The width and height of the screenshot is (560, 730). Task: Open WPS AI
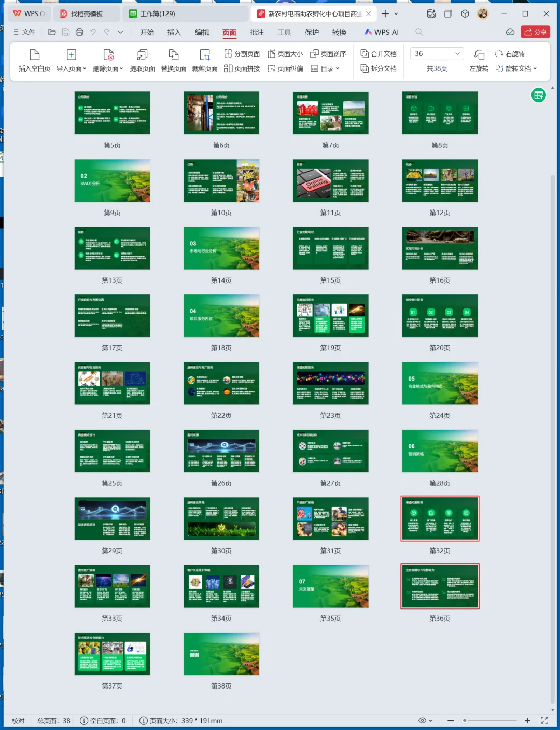(382, 32)
